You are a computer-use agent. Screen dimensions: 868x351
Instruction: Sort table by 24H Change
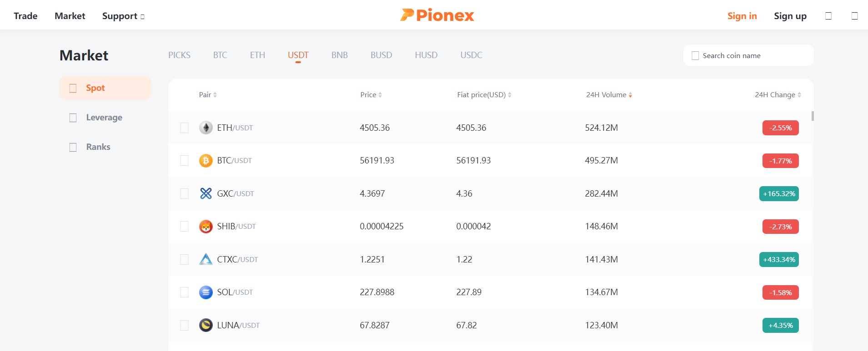(778, 94)
